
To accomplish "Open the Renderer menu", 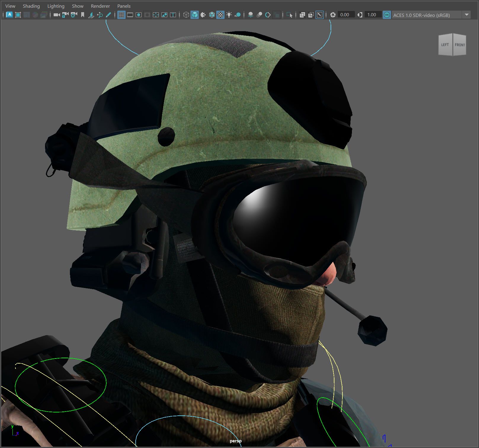I will point(100,6).
